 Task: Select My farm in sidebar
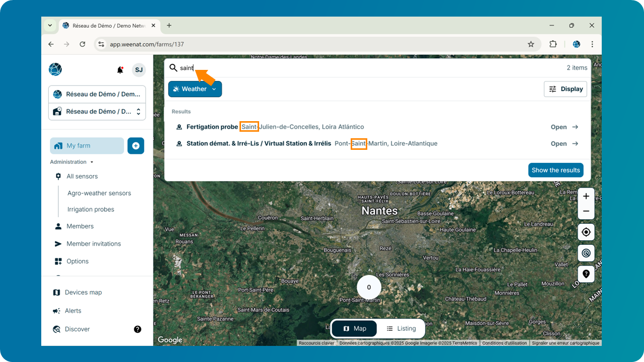[87, 146]
